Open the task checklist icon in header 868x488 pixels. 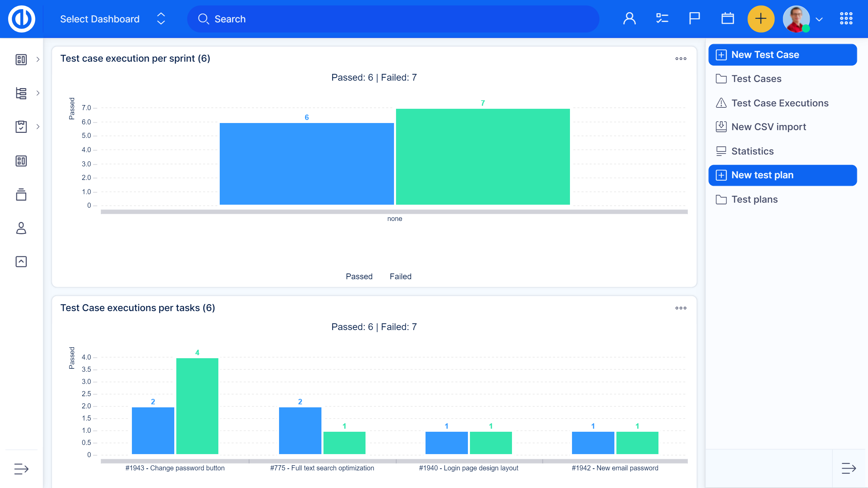(662, 19)
